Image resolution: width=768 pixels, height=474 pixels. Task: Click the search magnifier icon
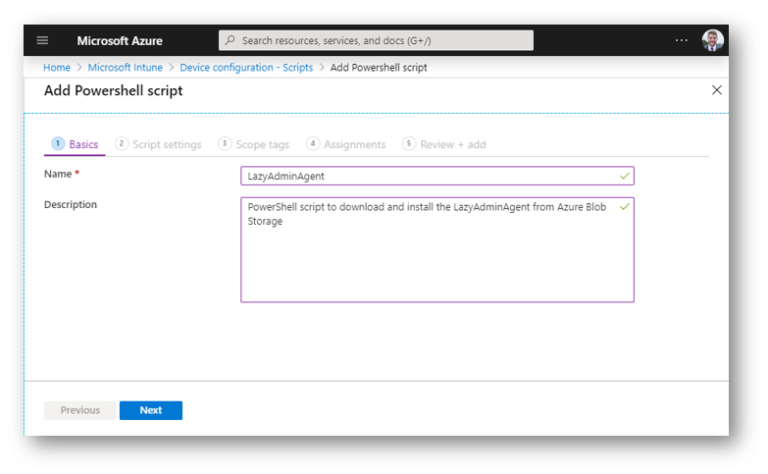[230, 40]
